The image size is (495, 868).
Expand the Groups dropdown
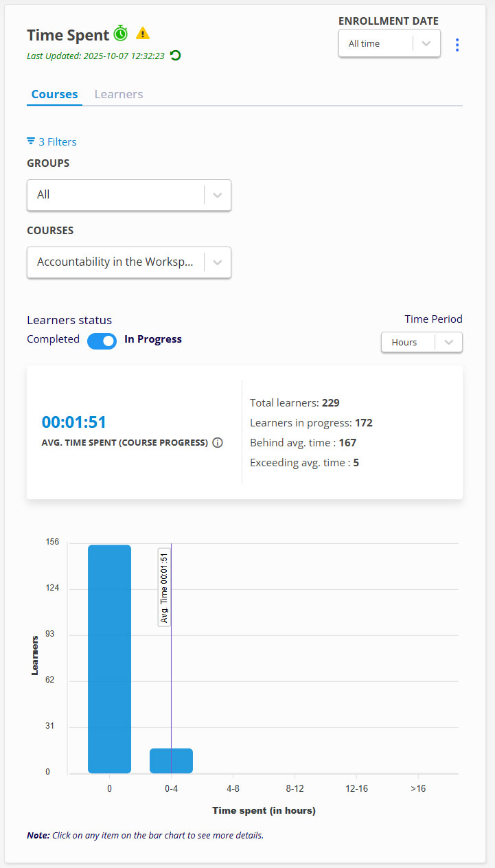coord(128,195)
